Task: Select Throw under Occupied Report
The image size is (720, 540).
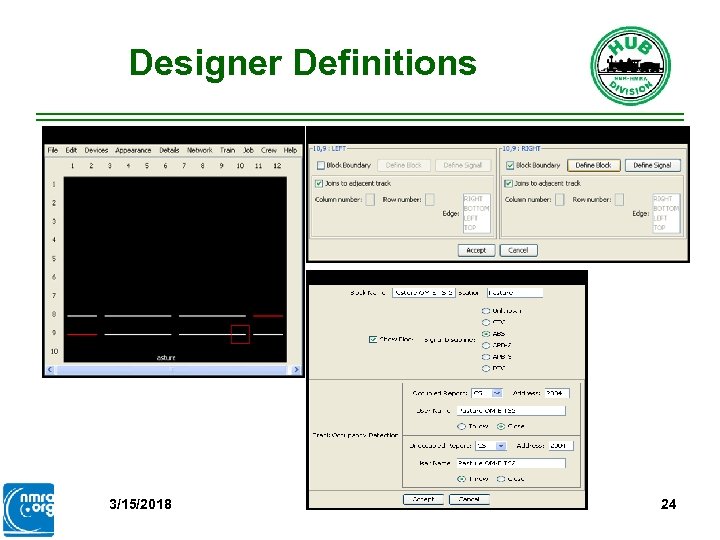Action: tap(461, 427)
